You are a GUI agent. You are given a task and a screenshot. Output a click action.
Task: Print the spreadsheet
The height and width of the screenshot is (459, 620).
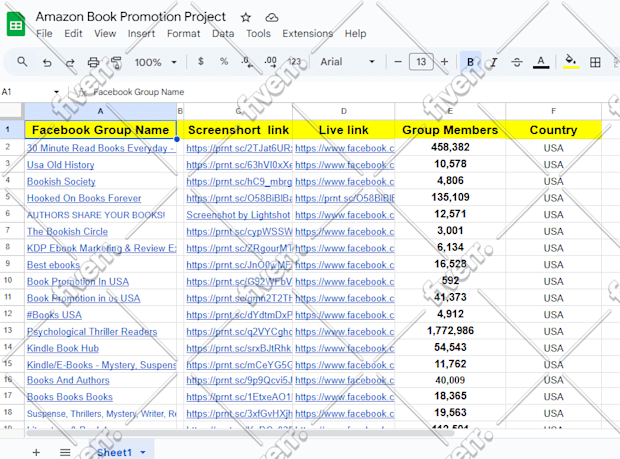click(x=93, y=62)
